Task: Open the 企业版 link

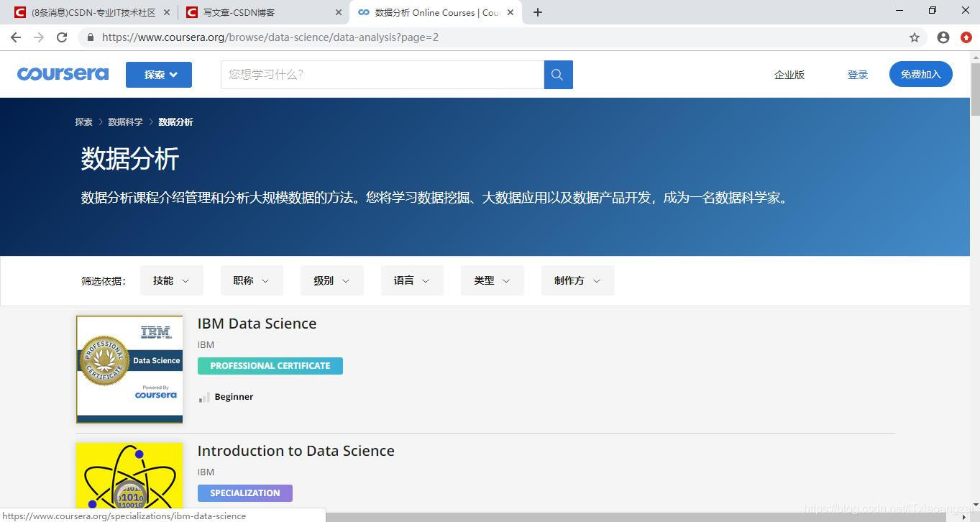Action: point(789,75)
